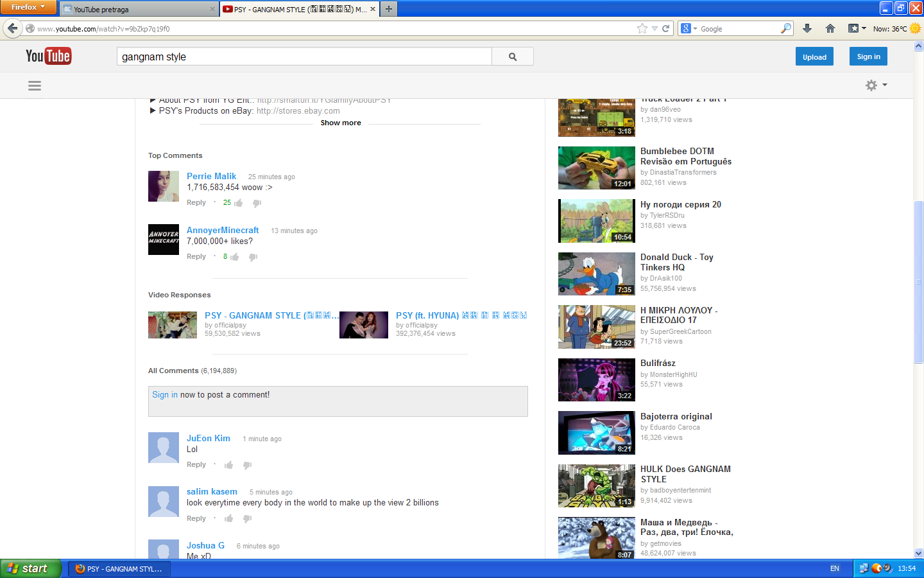Open Bumblebee DOTM video thumbnail
Image resolution: width=924 pixels, height=578 pixels.
[x=597, y=168]
